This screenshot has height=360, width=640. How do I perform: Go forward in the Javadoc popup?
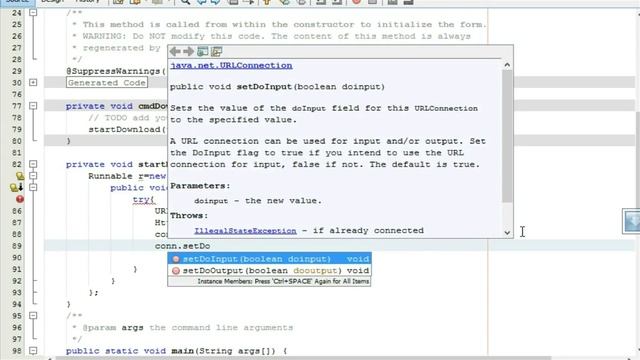pyautogui.click(x=188, y=51)
